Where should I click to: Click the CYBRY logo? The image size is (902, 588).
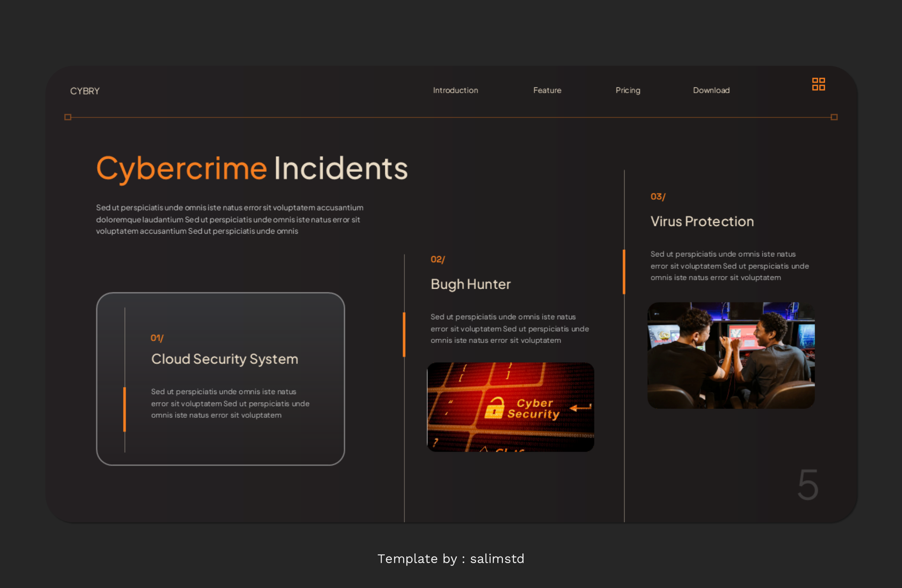coord(85,90)
